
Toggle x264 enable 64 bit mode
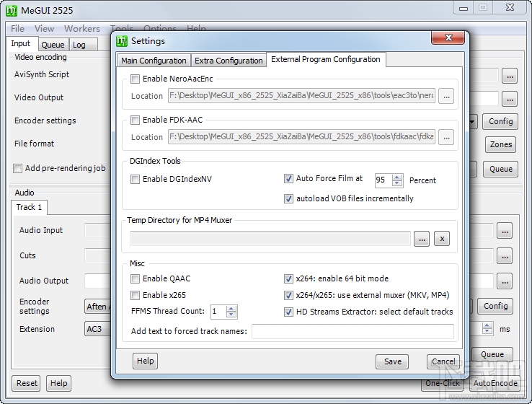(x=288, y=278)
